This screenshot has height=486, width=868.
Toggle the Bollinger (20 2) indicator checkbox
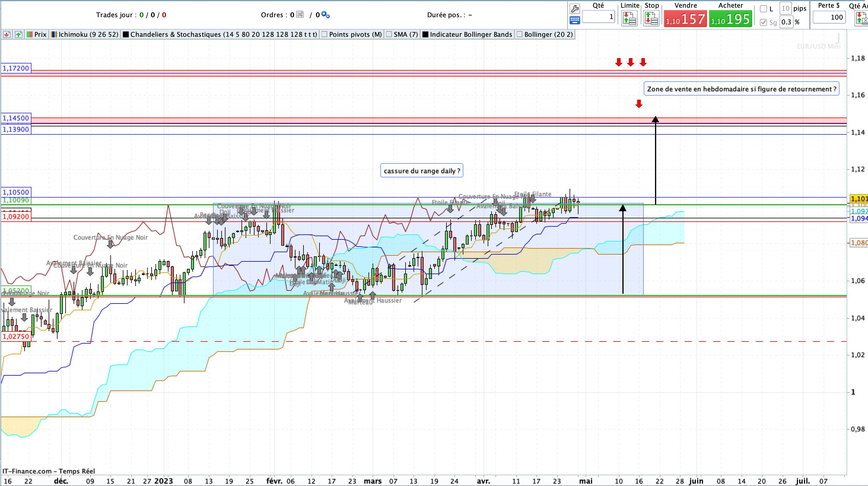(x=520, y=34)
